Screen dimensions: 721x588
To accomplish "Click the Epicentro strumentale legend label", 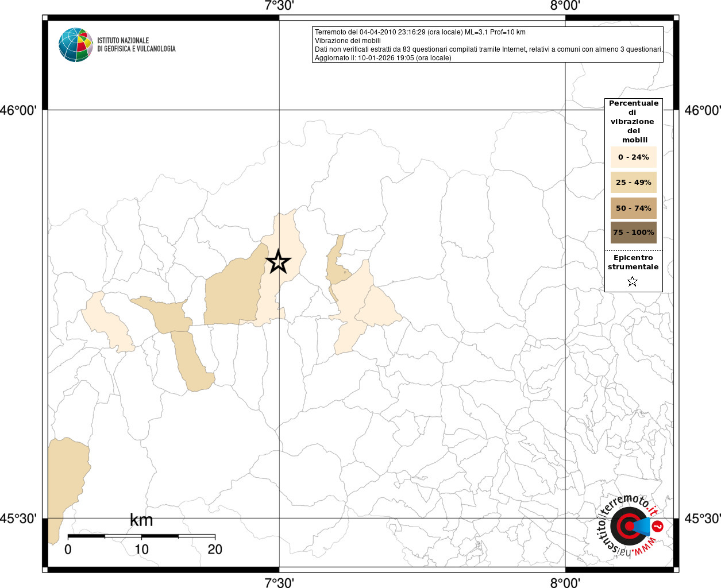I will click(x=633, y=262).
